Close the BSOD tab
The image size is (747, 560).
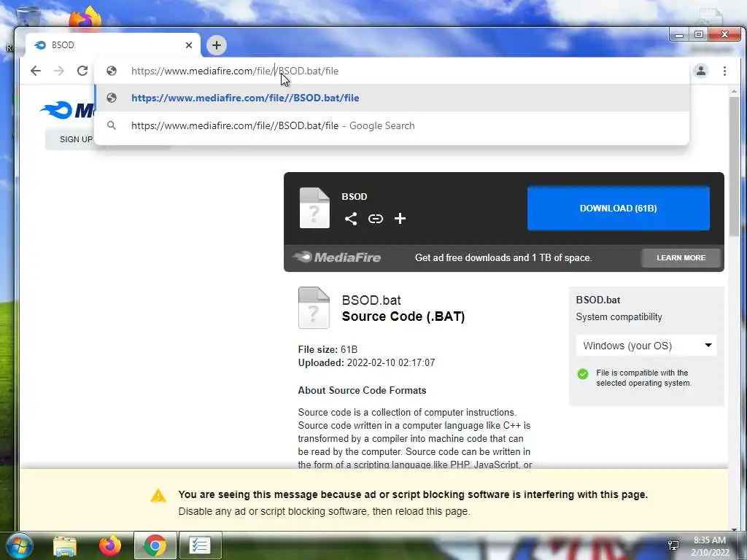pos(189,45)
